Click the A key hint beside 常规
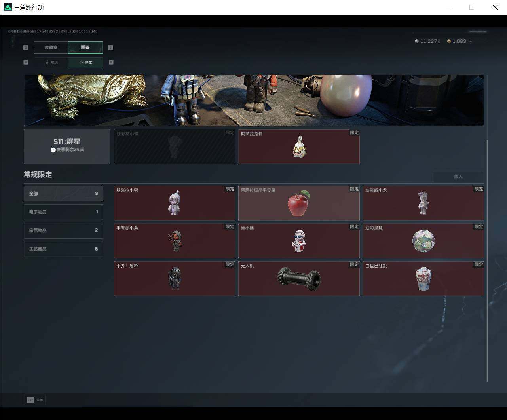The height and width of the screenshot is (420, 507). (26, 62)
